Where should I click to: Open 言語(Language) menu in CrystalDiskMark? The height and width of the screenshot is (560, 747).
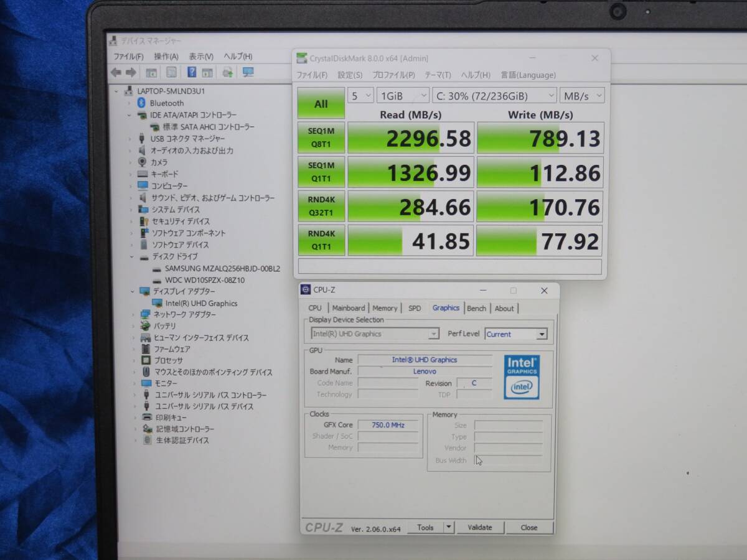coord(528,75)
